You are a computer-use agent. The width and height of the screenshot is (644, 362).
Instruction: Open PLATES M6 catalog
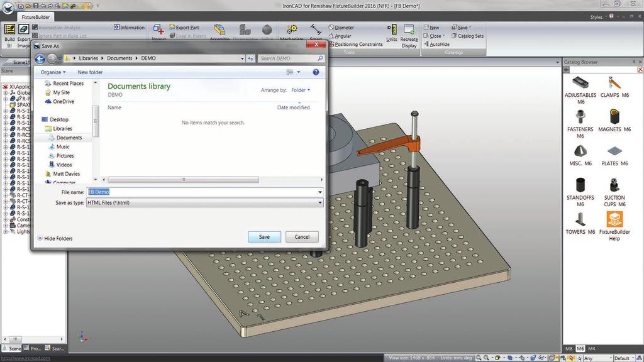(x=614, y=155)
